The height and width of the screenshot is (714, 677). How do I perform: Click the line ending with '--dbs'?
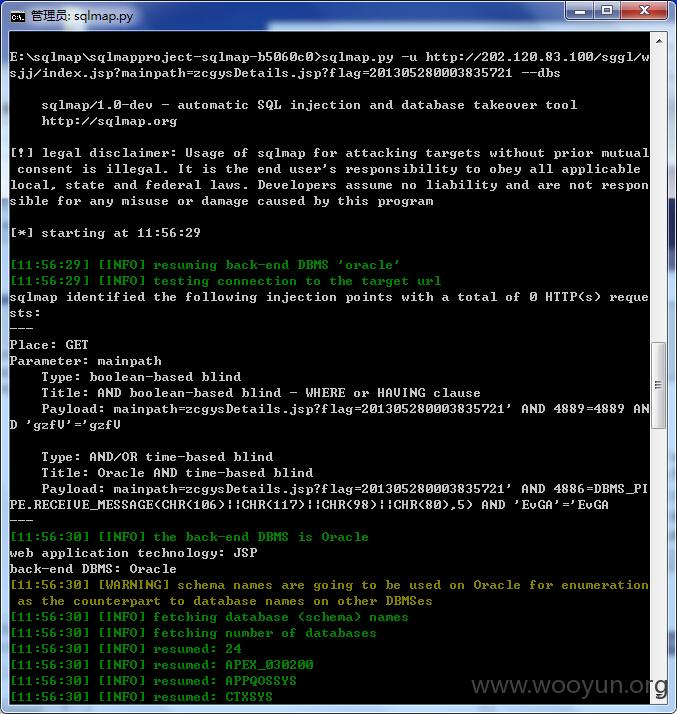tap(285, 73)
